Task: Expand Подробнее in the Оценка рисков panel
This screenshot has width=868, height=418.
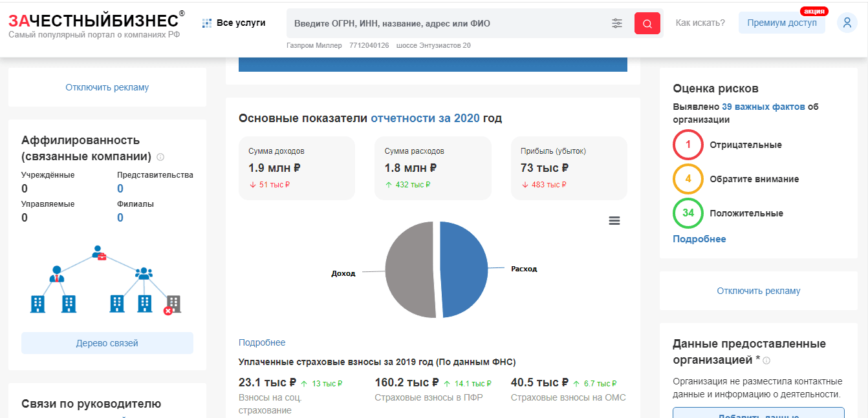Action: tap(699, 238)
